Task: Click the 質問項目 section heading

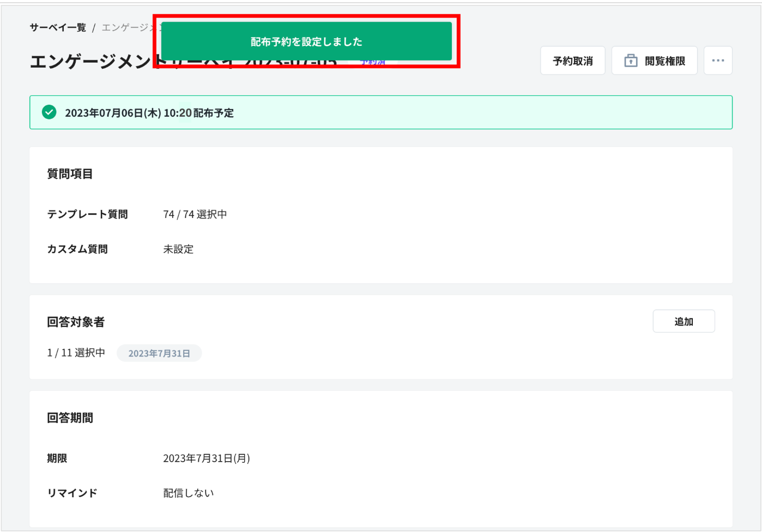Action: (70, 174)
